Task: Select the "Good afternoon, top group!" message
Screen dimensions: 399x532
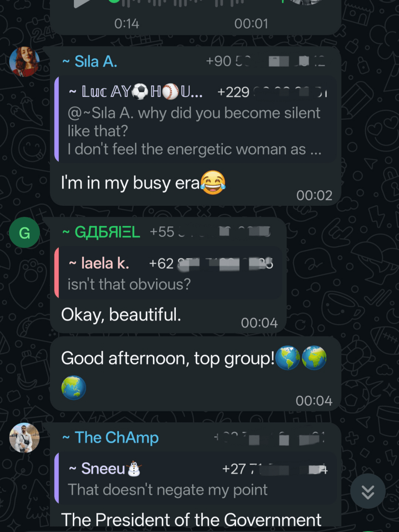Action: pyautogui.click(x=196, y=374)
